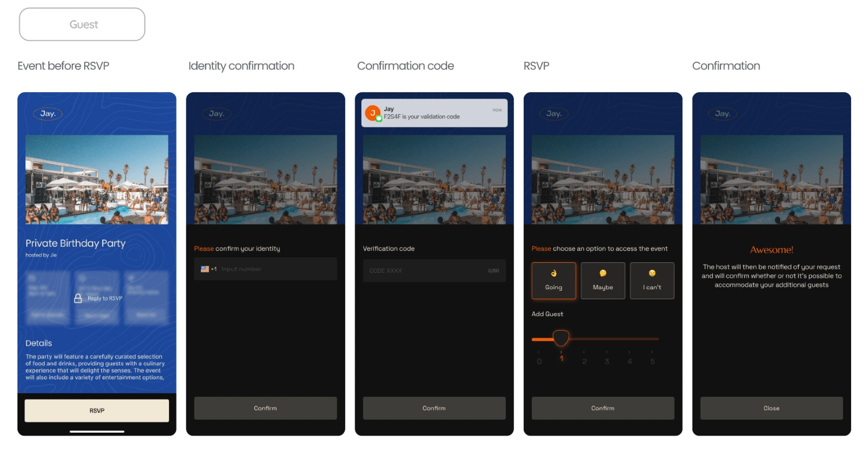This screenshot has width=868, height=458.
Task: Open the Jay validation code notification
Action: 434,113
